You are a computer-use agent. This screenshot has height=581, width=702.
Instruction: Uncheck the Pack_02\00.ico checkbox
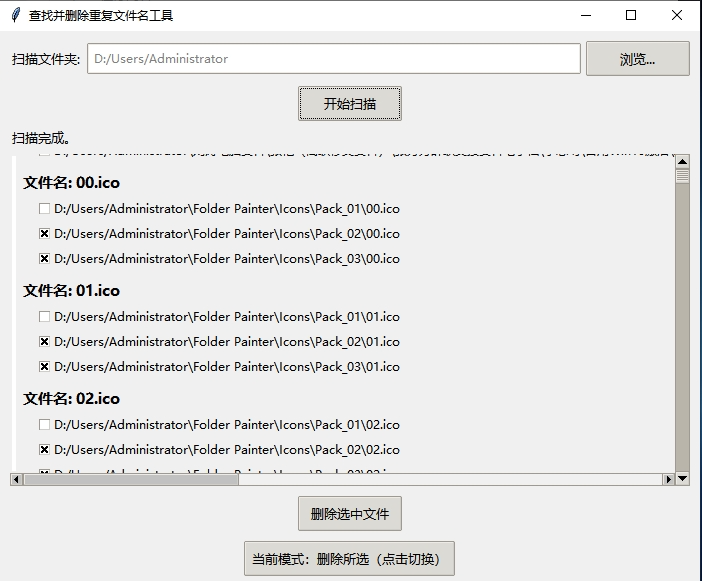coord(44,234)
